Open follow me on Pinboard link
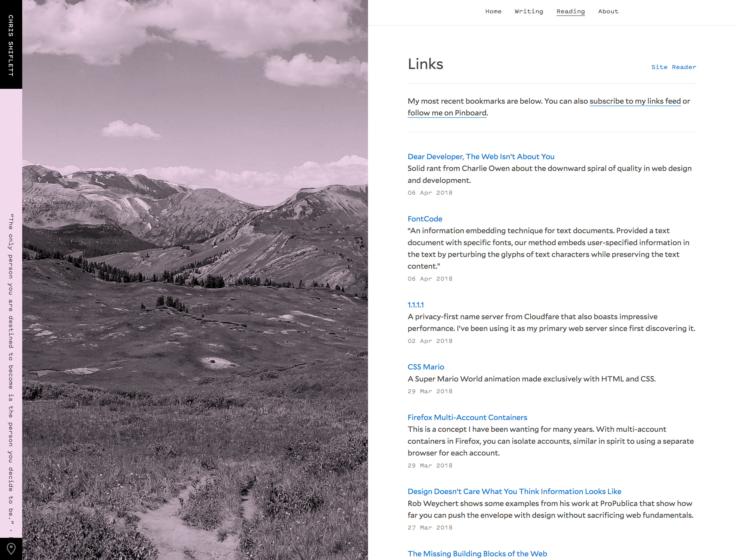This screenshot has width=736, height=560. 447,113
